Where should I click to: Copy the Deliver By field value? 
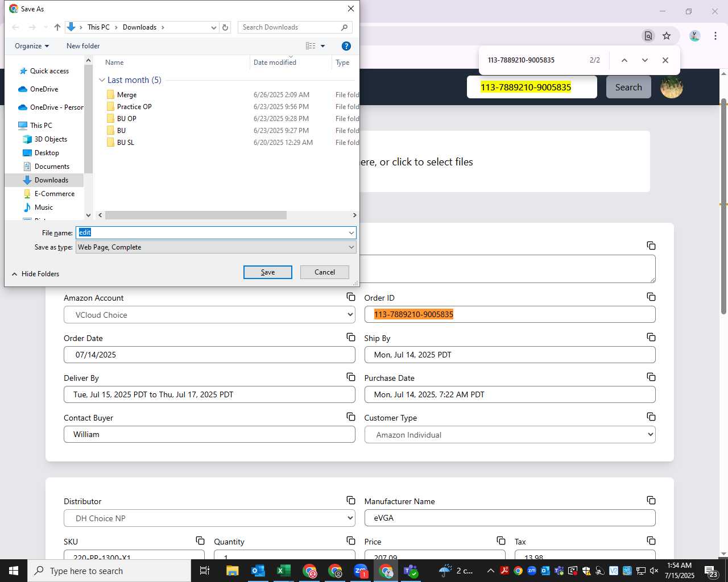point(351,377)
